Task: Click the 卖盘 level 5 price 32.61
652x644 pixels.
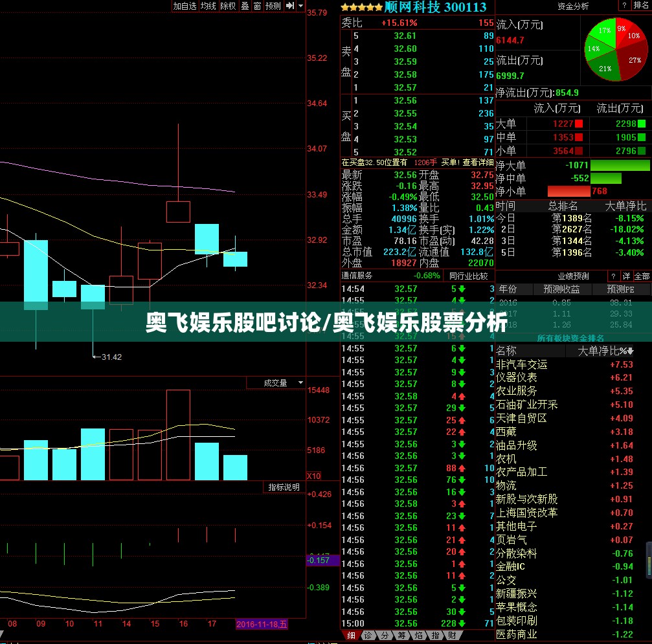Action: (405, 36)
